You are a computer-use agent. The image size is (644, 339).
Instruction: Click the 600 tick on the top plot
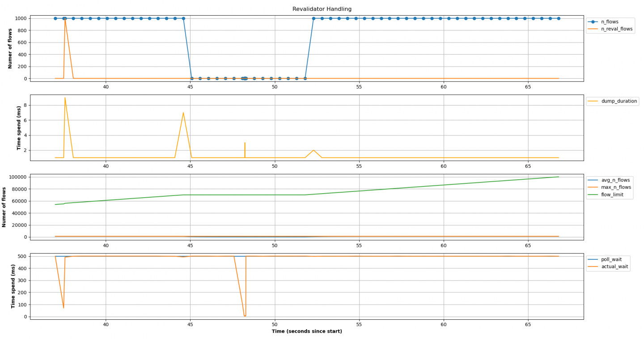23,42
